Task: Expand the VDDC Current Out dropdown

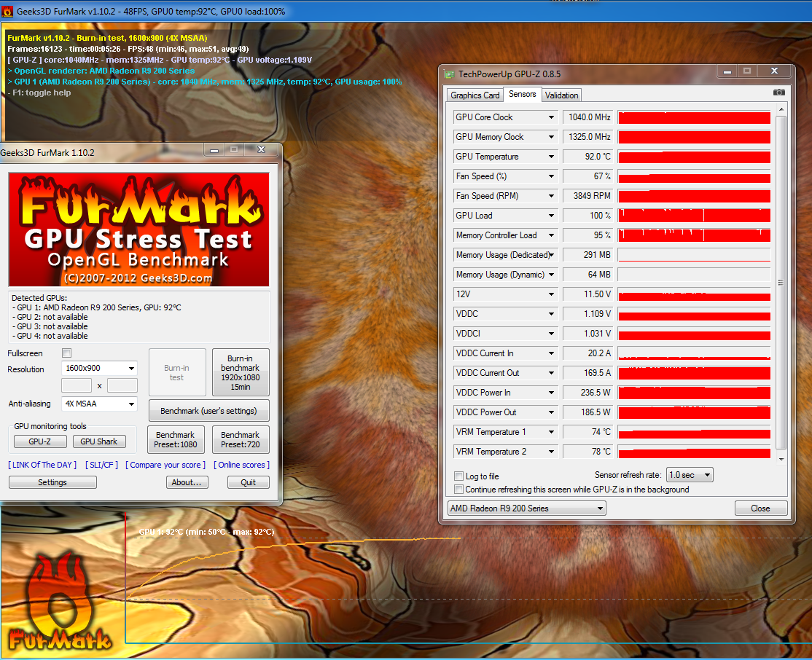Action: 551,373
